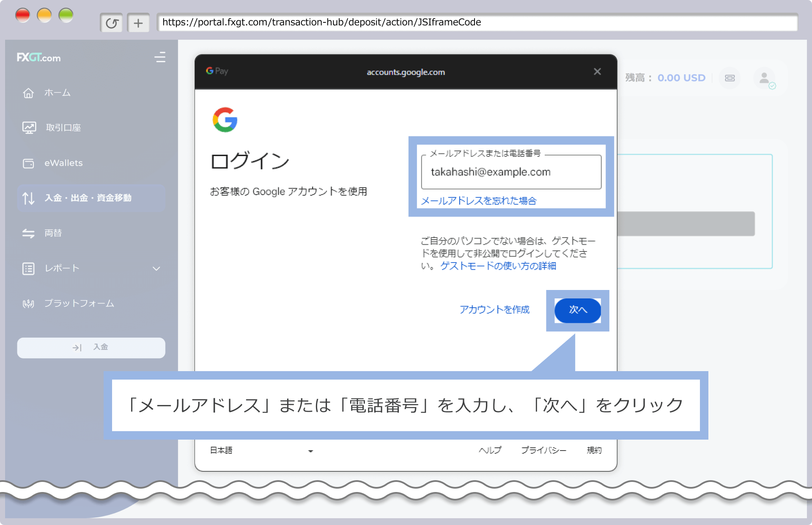This screenshot has height=525, width=812.
Task: Click the browser reload icon
Action: [112, 23]
